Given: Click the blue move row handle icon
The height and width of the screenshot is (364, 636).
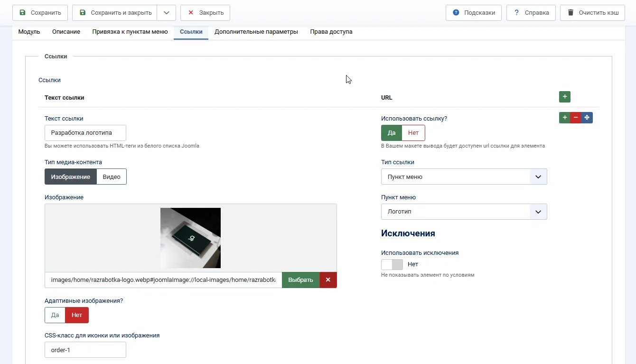Looking at the screenshot, I should tap(587, 118).
